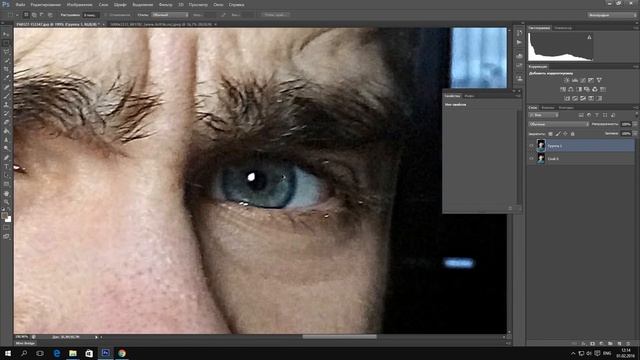Open the Layers panel flyout menu
The width and height of the screenshot is (640, 360).
(x=636, y=108)
